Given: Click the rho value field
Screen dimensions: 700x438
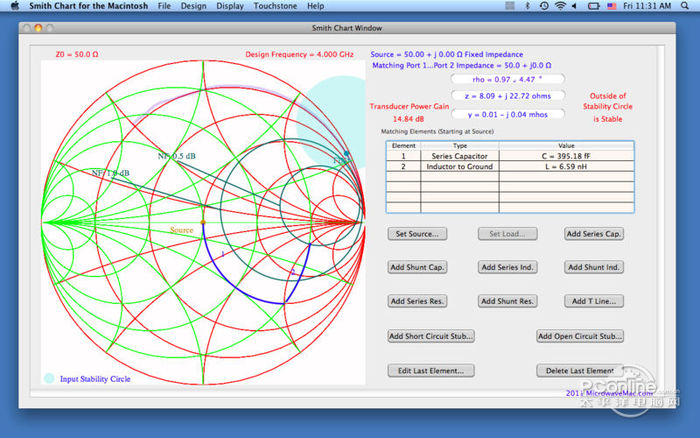Looking at the screenshot, I should (x=508, y=78).
